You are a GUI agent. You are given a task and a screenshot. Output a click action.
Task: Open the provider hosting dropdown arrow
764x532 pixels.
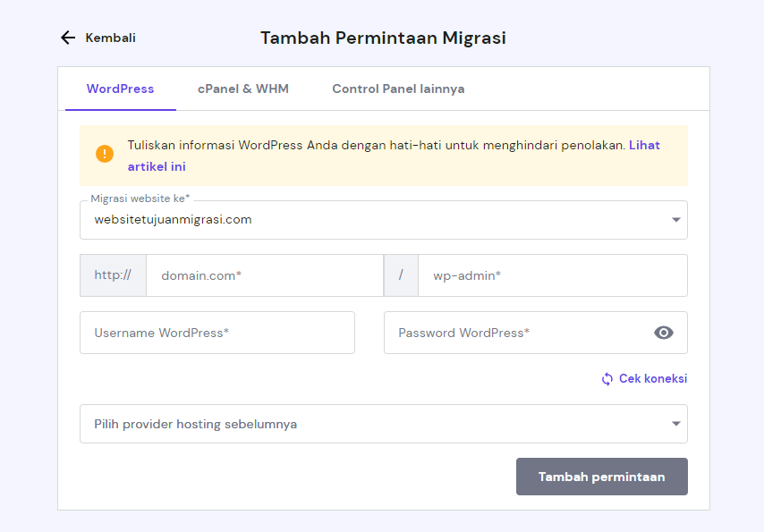676,424
